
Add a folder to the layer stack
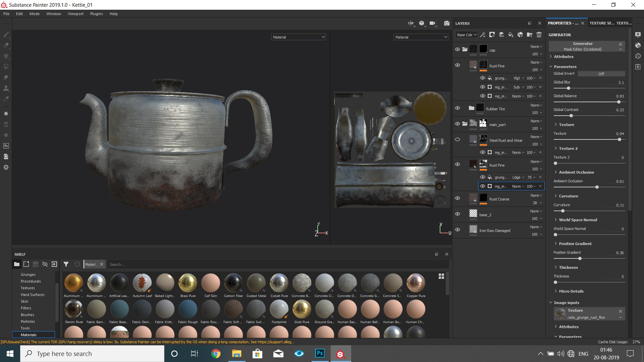tap(529, 35)
